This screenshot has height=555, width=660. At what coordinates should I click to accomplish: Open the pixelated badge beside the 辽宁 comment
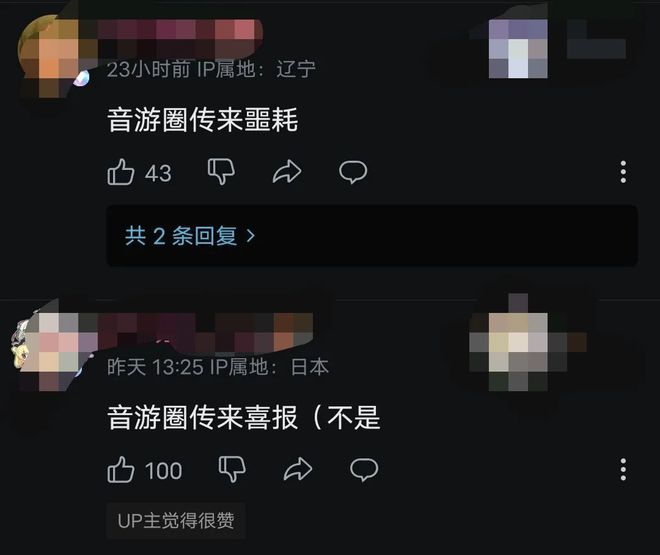click(x=518, y=48)
